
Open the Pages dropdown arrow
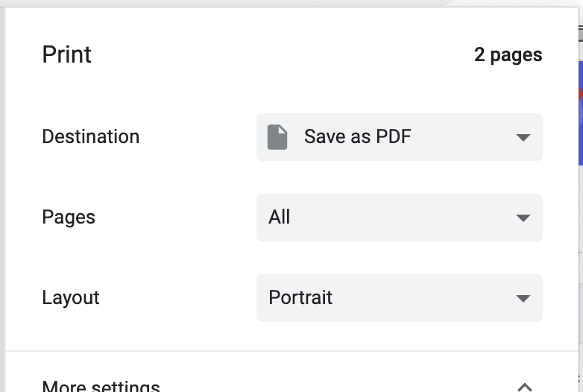523,218
